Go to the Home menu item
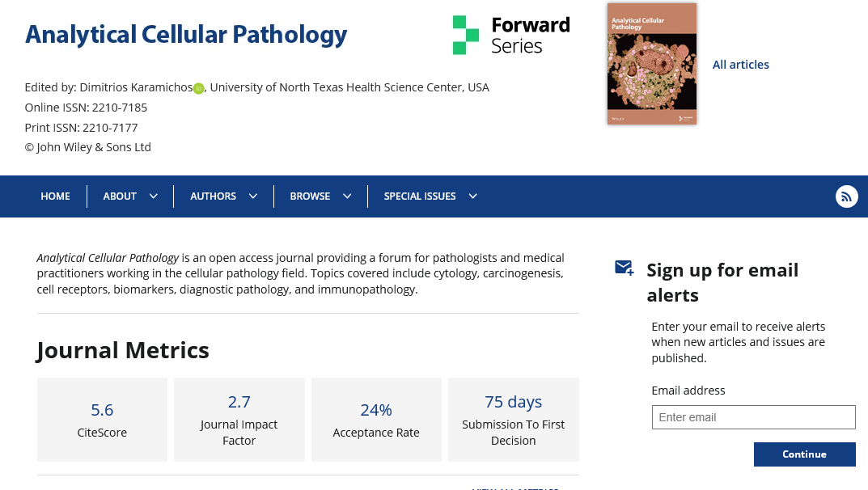Screen dimensions: 868x490 coord(55,196)
